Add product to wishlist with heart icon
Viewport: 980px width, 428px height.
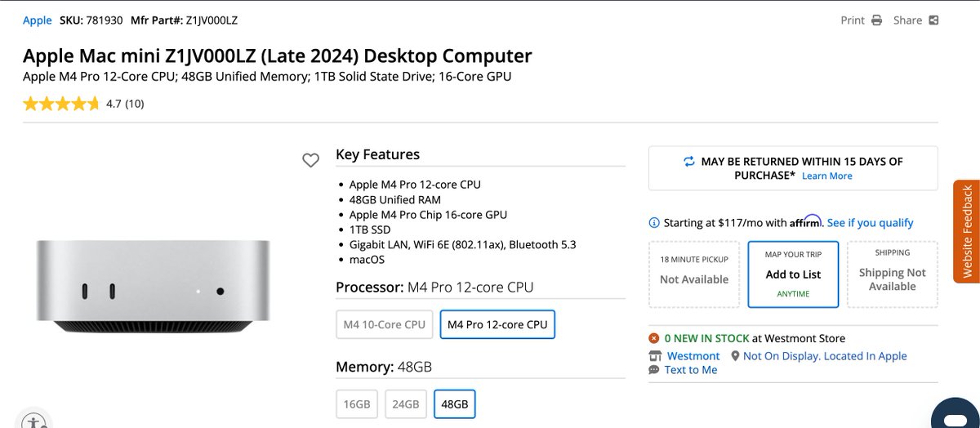click(310, 161)
